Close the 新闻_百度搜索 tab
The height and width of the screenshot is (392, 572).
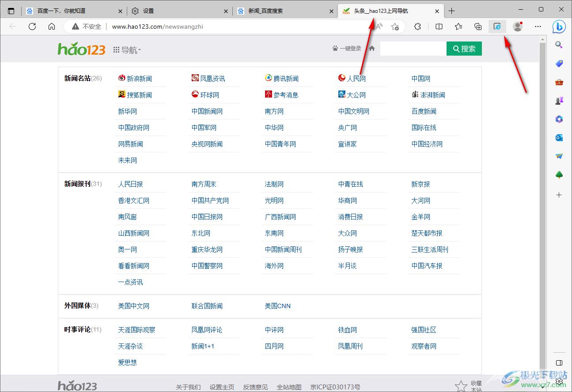click(332, 11)
